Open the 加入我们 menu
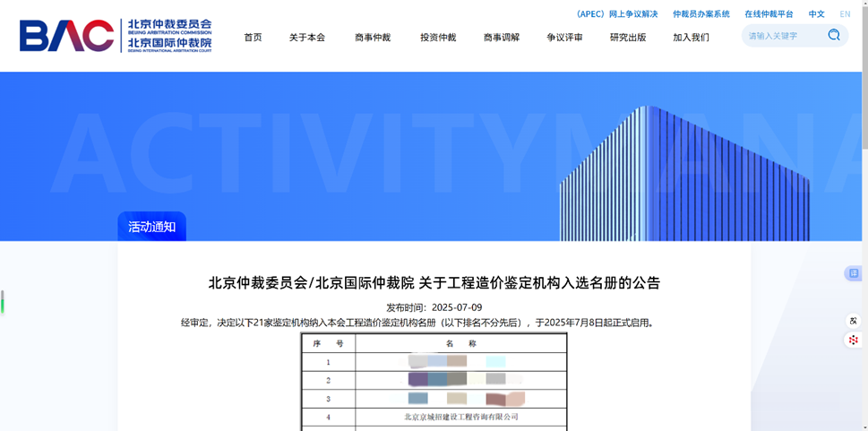 tap(691, 38)
